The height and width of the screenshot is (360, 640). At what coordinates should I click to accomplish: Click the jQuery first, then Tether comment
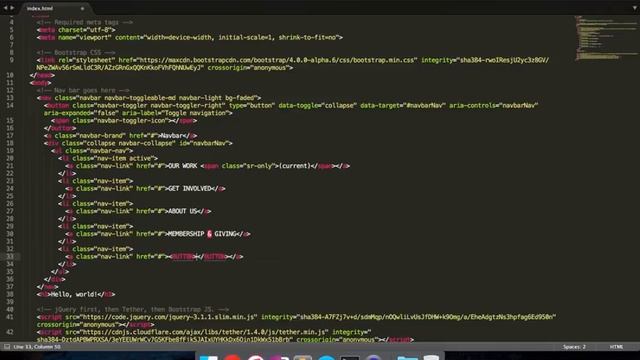click(133, 309)
